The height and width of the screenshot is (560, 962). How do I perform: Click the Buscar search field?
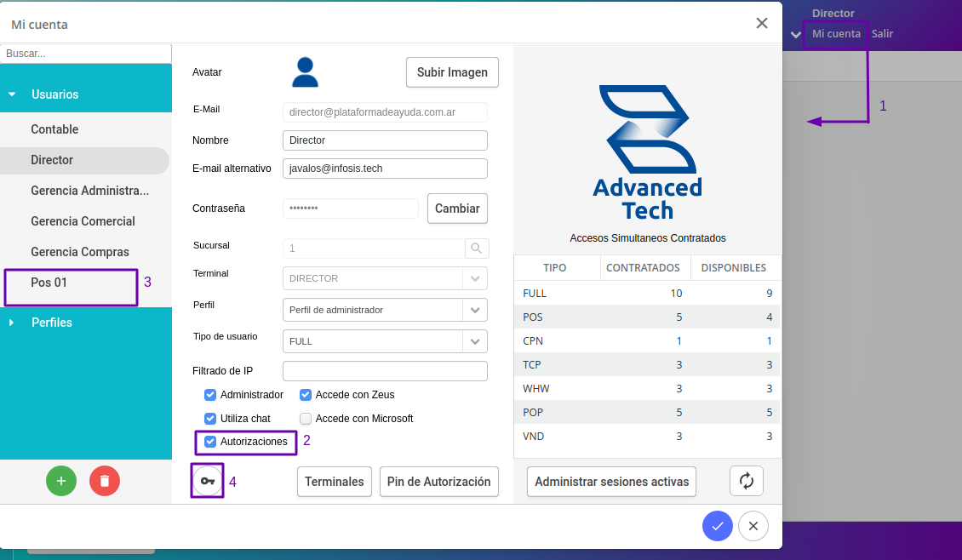(x=86, y=54)
